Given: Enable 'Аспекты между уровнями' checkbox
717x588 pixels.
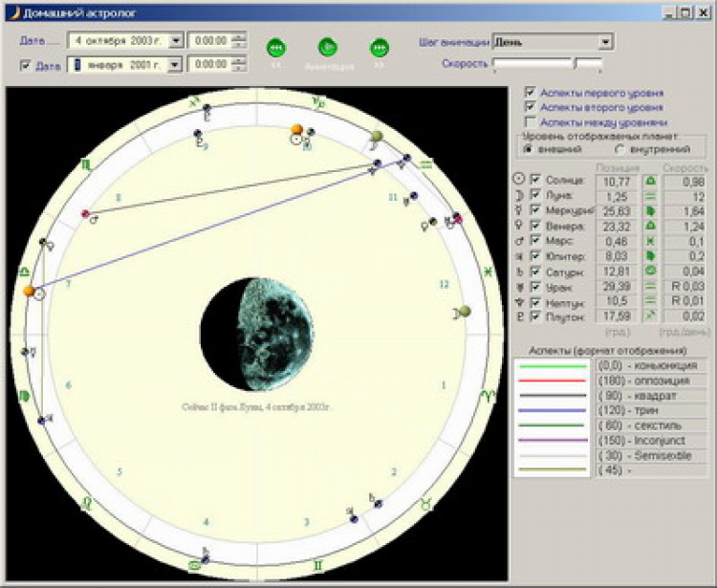Looking at the screenshot, I should click(531, 122).
